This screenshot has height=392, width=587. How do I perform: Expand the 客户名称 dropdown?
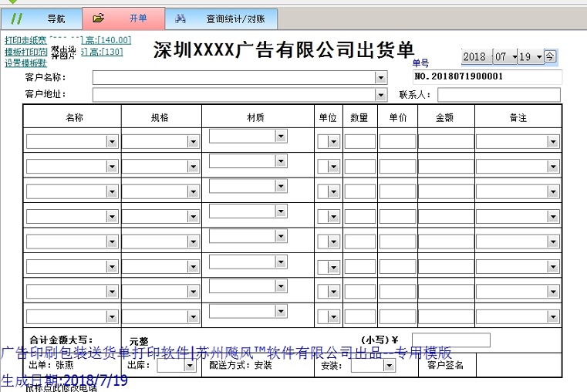(x=380, y=77)
